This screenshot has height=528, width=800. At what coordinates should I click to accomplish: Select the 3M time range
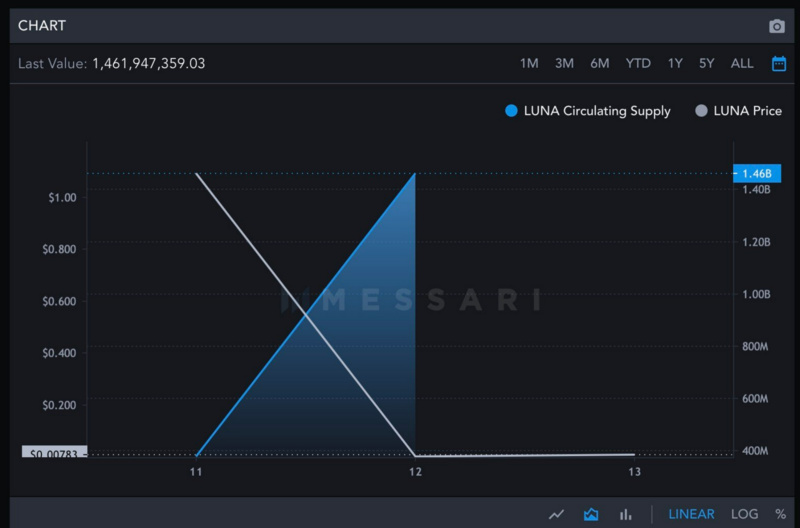(x=564, y=63)
